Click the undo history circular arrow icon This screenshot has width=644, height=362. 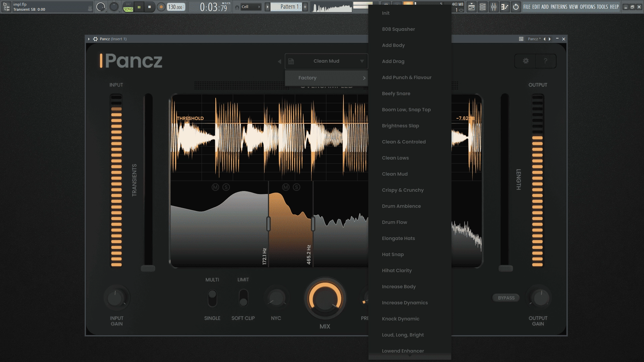coord(516,7)
